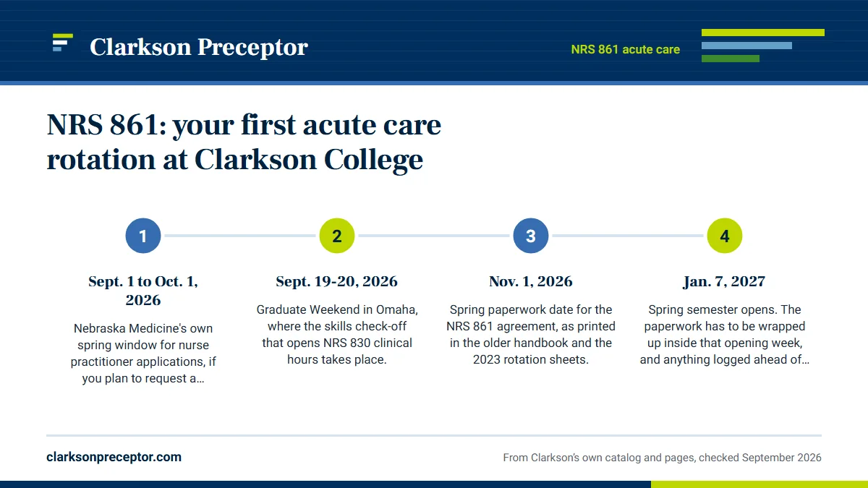Click the Sept. 1 to Oct. 1, 2026 heading
The image size is (868, 488).
[143, 291]
